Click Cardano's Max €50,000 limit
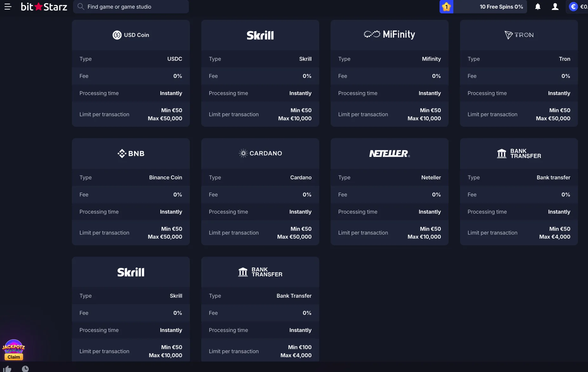Screen dimensions: 588x372 pyautogui.click(x=294, y=237)
